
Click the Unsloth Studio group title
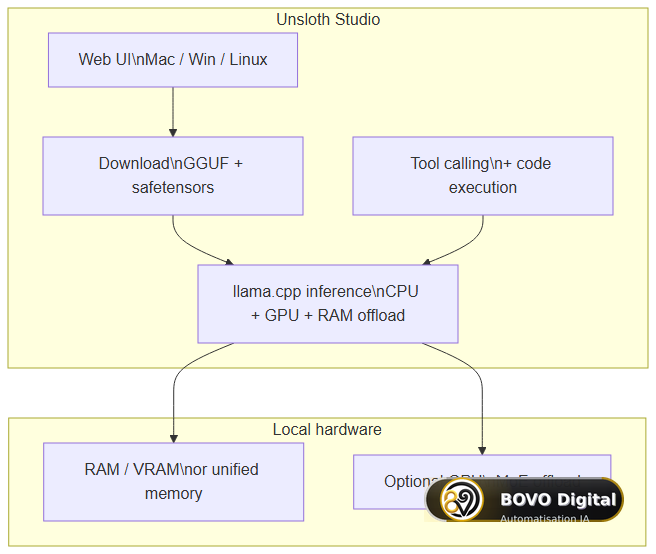[x=328, y=20]
